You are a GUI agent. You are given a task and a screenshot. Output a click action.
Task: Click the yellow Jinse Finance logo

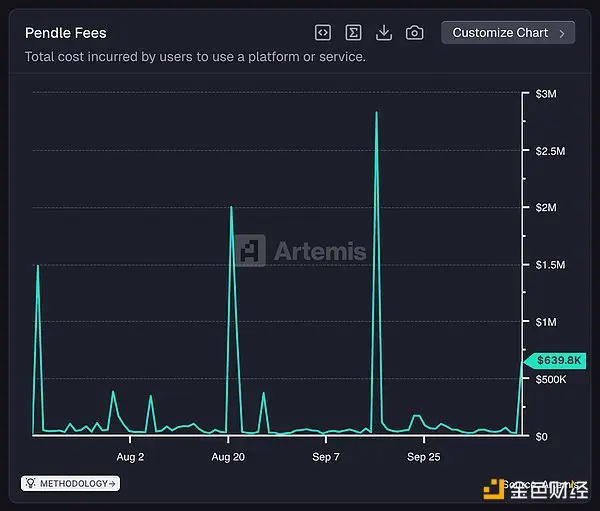[494, 489]
